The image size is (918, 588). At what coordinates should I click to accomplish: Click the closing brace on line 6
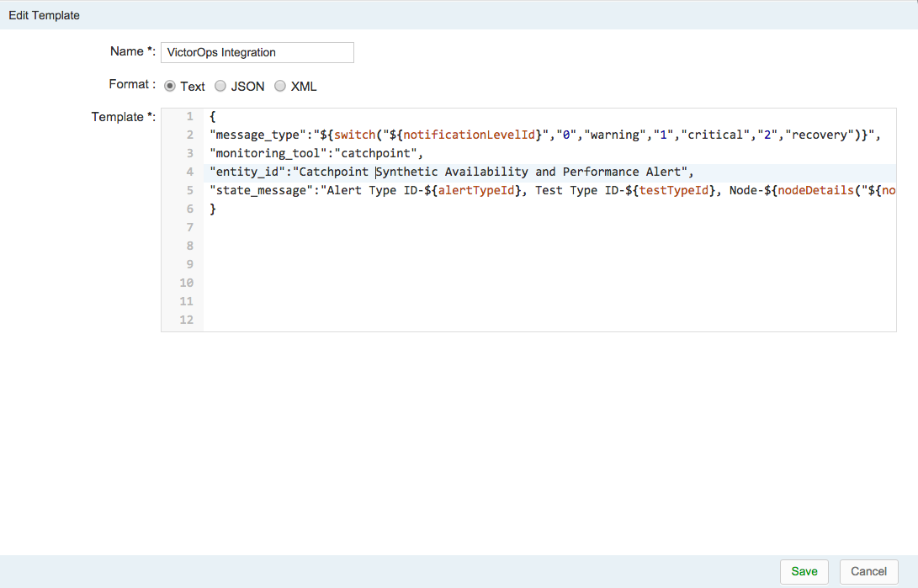click(213, 209)
